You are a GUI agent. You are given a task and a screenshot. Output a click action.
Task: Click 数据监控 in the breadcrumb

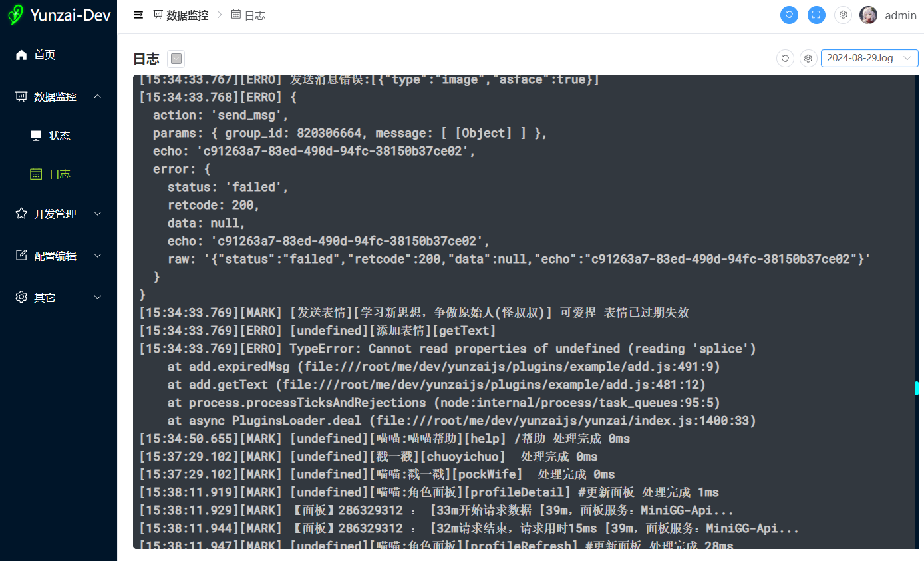click(x=187, y=15)
